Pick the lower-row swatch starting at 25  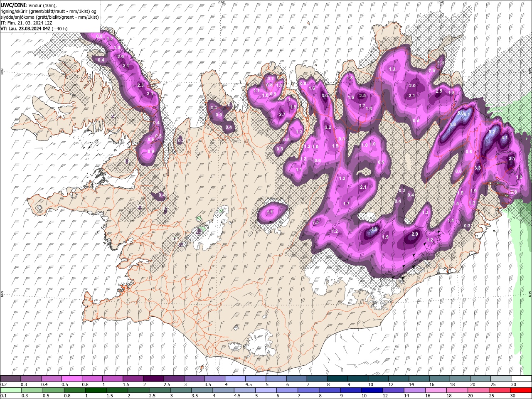[x=499, y=390]
